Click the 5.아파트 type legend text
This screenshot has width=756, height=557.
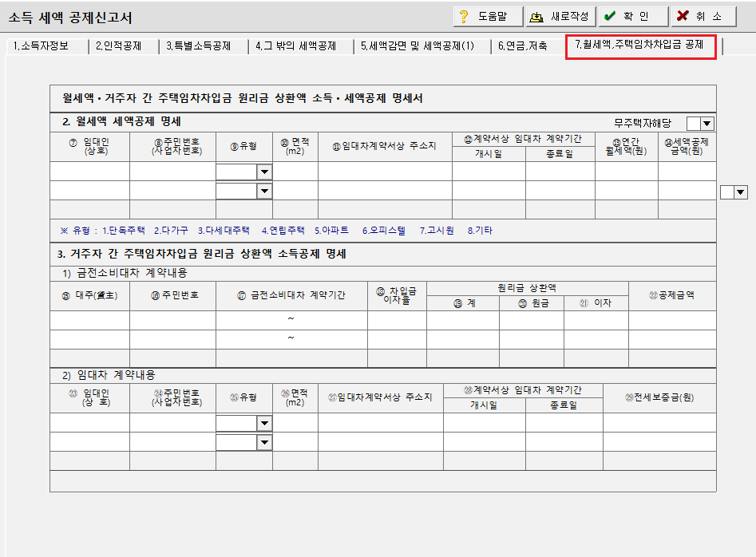pos(332,231)
